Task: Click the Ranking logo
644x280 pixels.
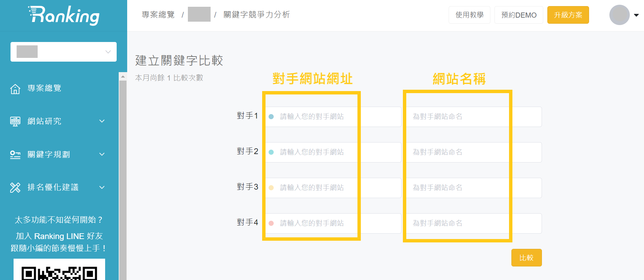Action: (x=64, y=15)
